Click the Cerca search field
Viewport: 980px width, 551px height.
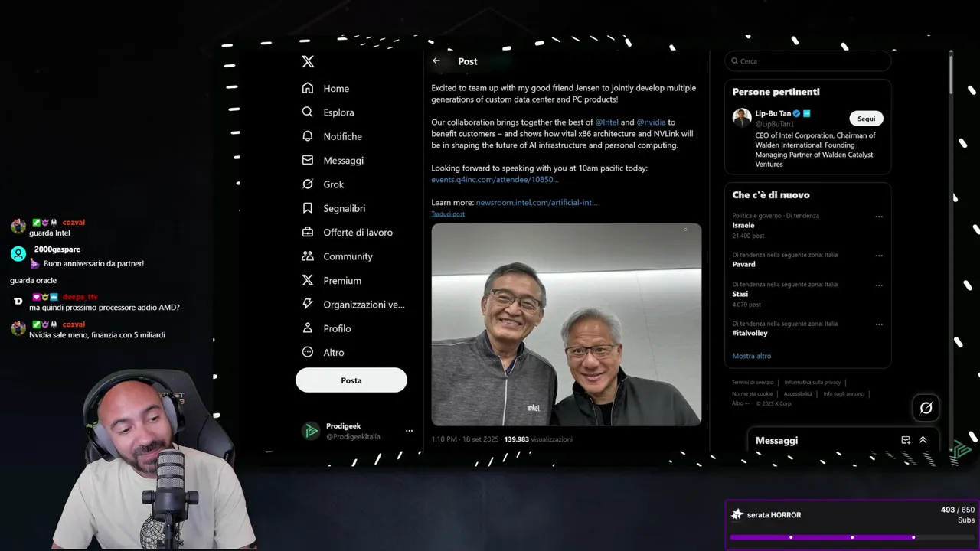point(808,61)
